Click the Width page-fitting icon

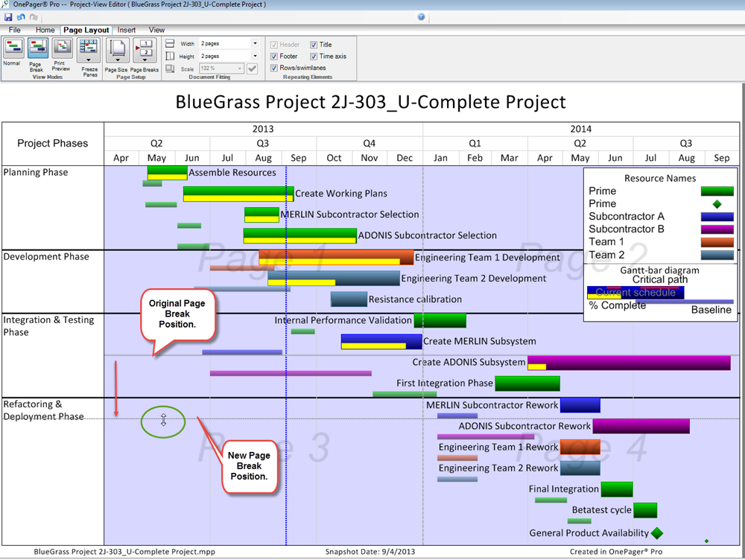coord(170,44)
